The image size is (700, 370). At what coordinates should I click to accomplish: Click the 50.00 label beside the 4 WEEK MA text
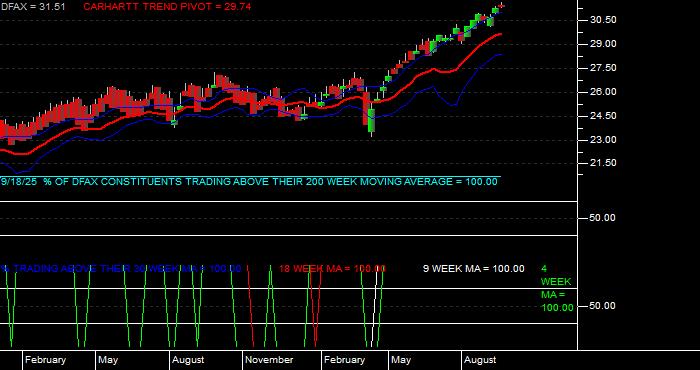coord(603,306)
